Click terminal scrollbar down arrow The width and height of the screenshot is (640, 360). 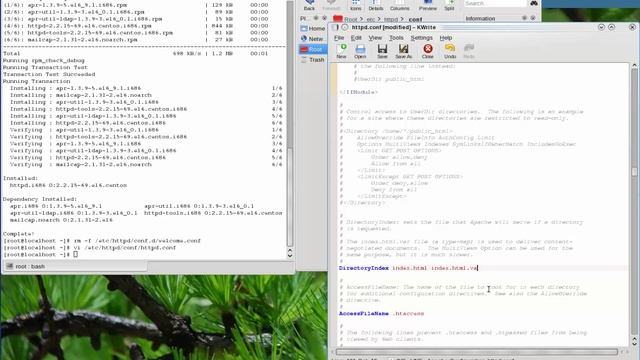[x=290, y=256]
